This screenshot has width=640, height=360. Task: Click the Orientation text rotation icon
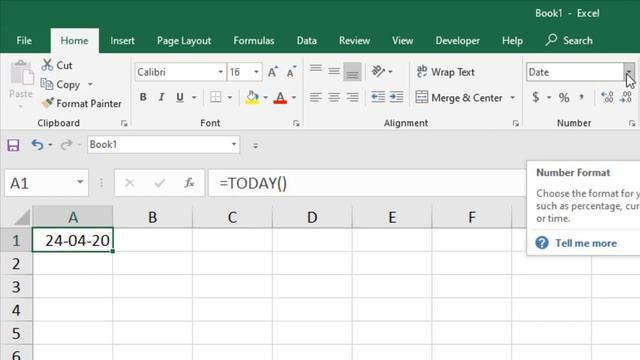[x=378, y=71]
